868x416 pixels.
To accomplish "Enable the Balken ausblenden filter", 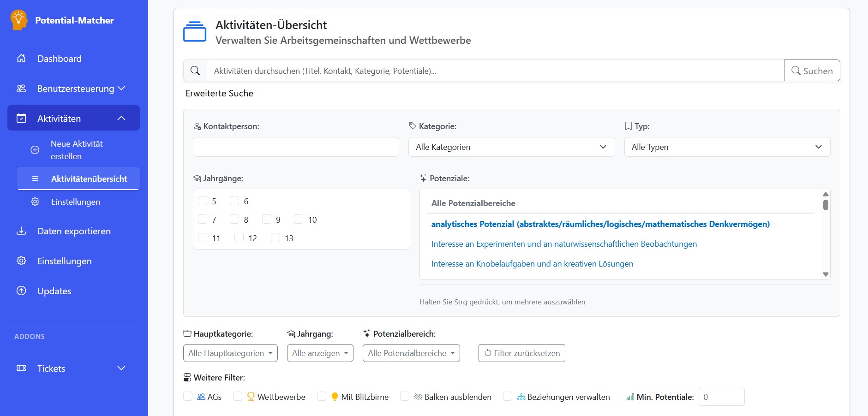I will (405, 397).
